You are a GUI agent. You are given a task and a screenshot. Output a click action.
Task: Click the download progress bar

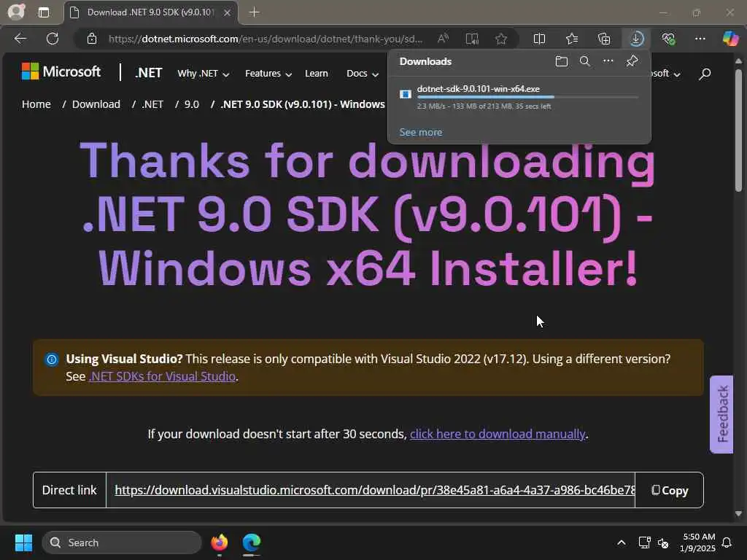coord(527,97)
